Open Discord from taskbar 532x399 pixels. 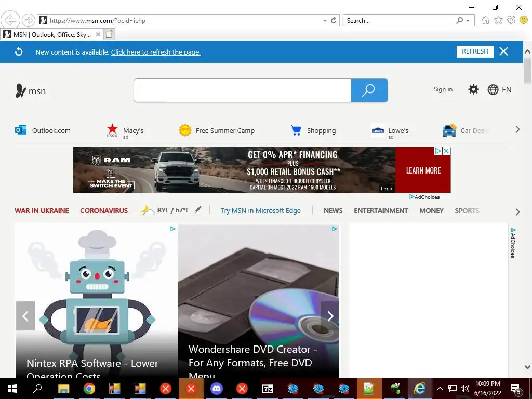coord(217,389)
